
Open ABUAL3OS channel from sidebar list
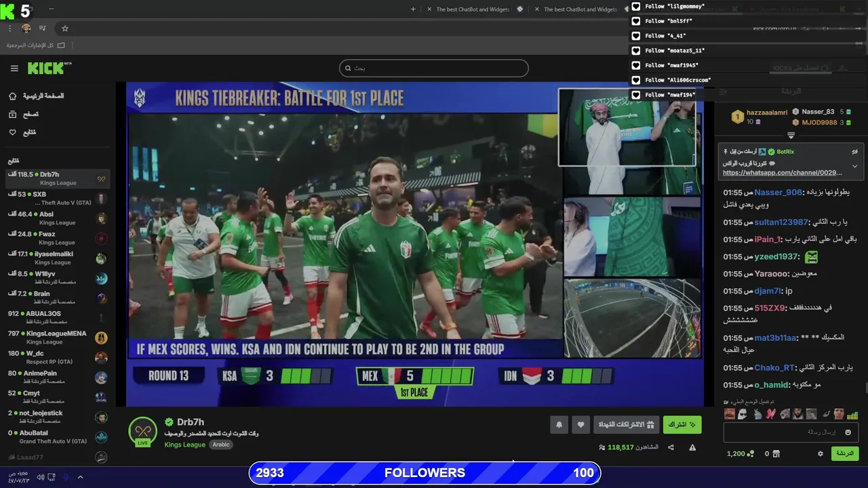point(58,318)
